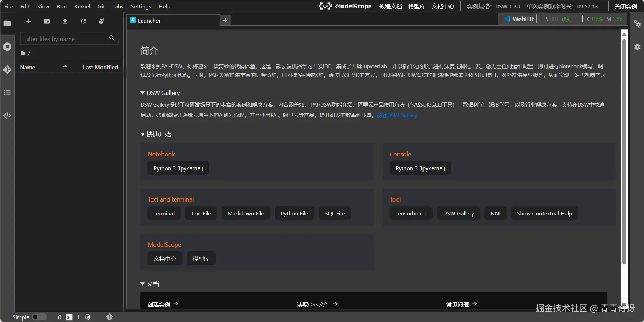Upload files with the upload icon
Viewport: 644px width, 322px height.
pyautogui.click(x=65, y=21)
